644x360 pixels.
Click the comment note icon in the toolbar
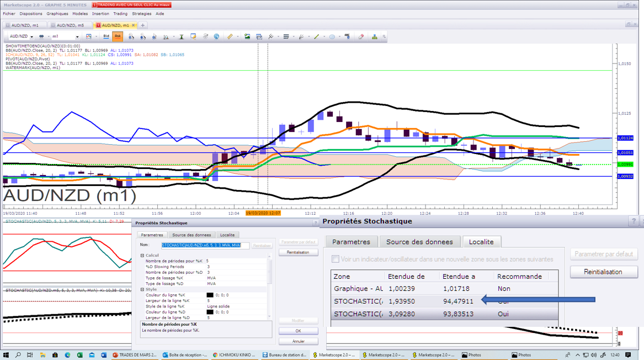(193, 36)
